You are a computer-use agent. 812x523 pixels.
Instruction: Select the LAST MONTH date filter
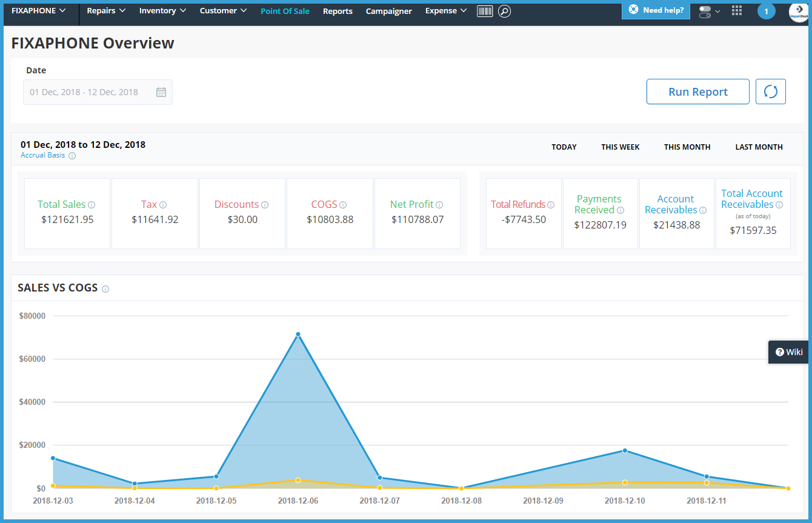point(759,147)
